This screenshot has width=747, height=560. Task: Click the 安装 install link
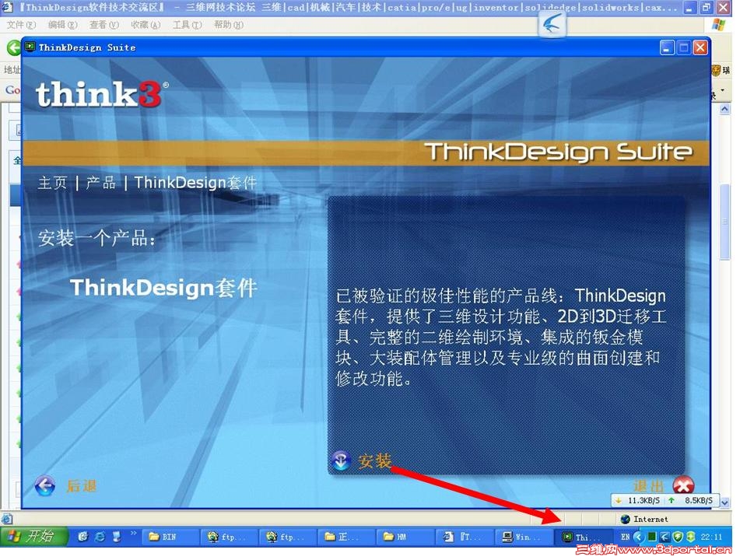pos(374,461)
